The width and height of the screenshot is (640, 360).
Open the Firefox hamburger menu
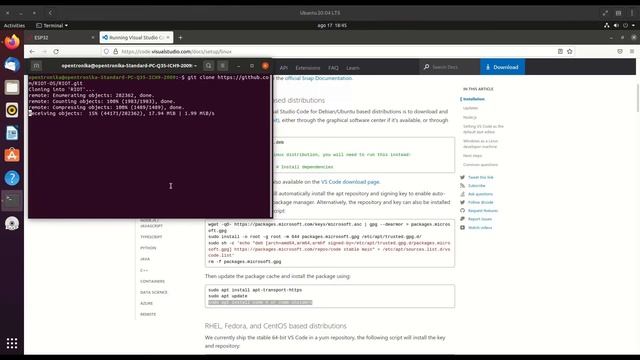[632, 51]
